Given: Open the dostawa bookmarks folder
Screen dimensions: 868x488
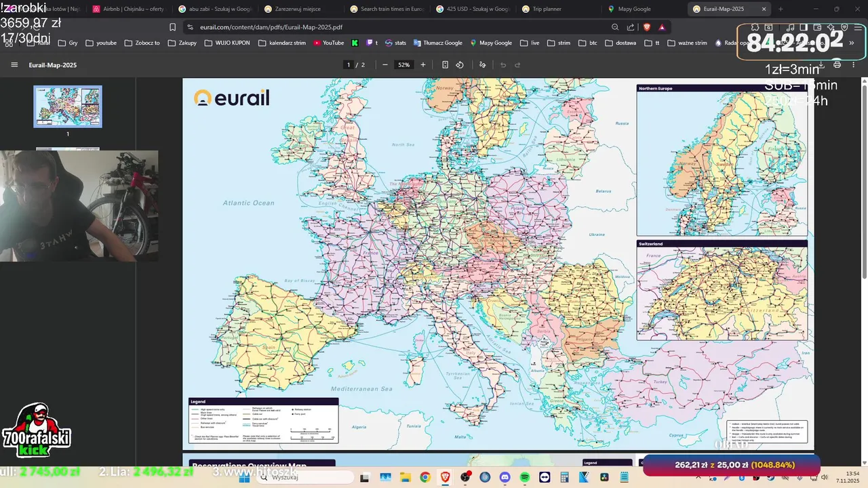Looking at the screenshot, I should coord(620,43).
